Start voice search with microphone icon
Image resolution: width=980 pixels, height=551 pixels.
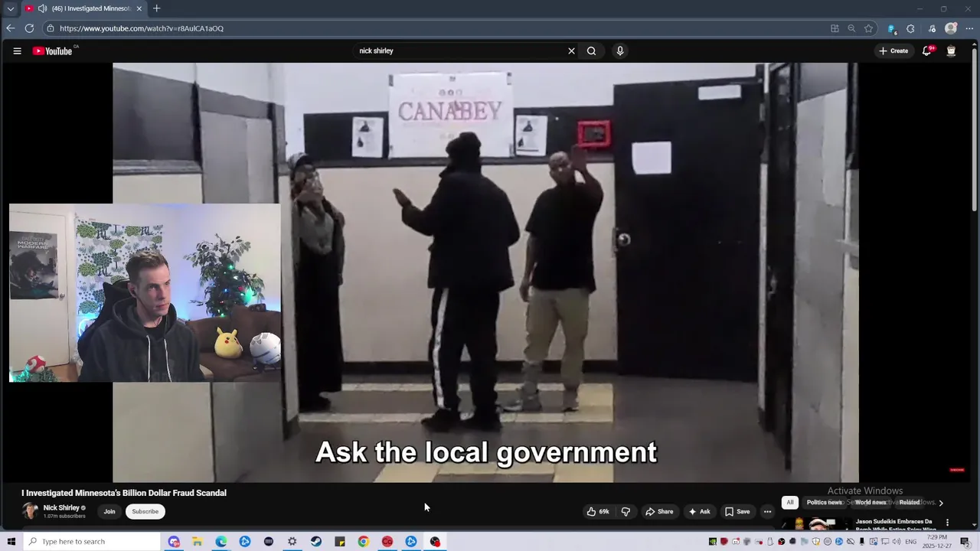click(x=620, y=51)
